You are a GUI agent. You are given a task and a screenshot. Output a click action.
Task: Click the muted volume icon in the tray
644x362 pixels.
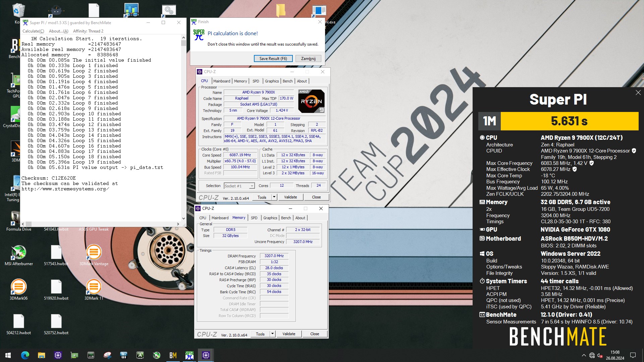point(600,355)
